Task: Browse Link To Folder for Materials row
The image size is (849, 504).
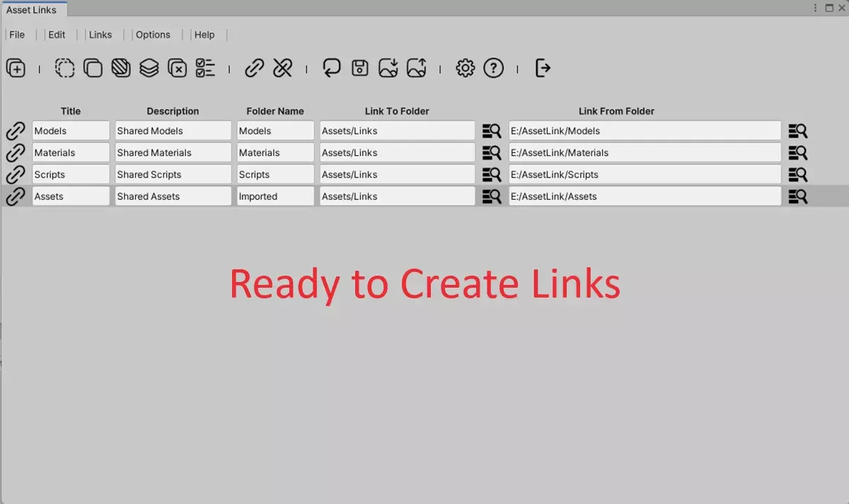Action: pos(492,153)
